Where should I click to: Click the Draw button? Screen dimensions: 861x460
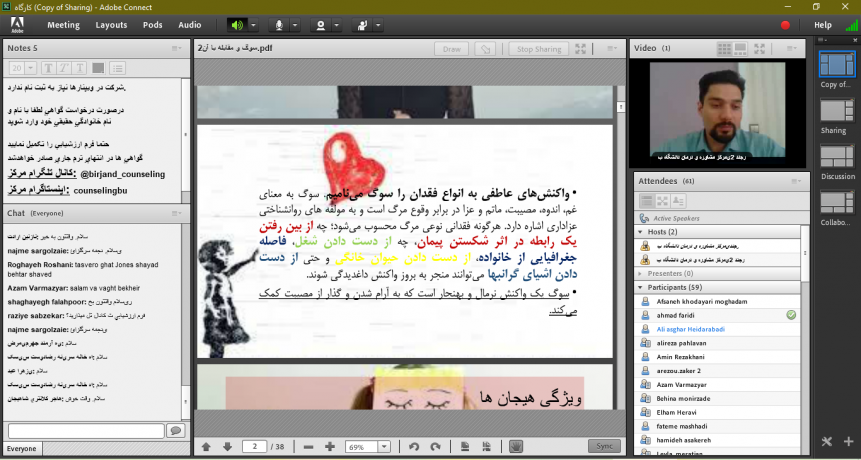coord(451,49)
